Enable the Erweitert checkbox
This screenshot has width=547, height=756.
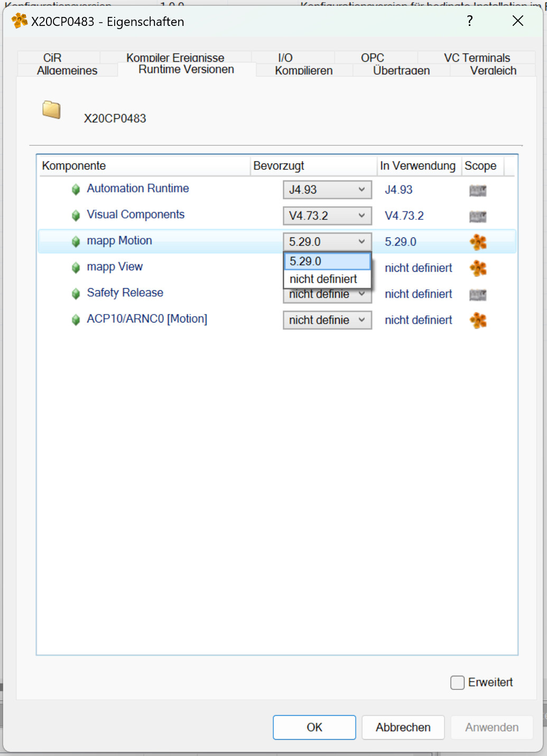tap(457, 683)
